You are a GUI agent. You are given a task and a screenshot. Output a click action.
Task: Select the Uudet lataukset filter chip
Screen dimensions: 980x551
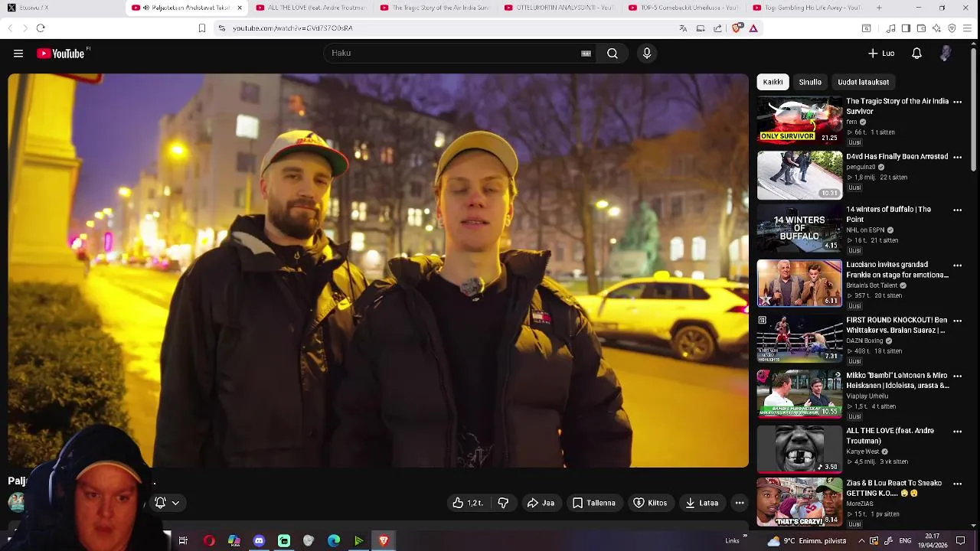pos(863,82)
